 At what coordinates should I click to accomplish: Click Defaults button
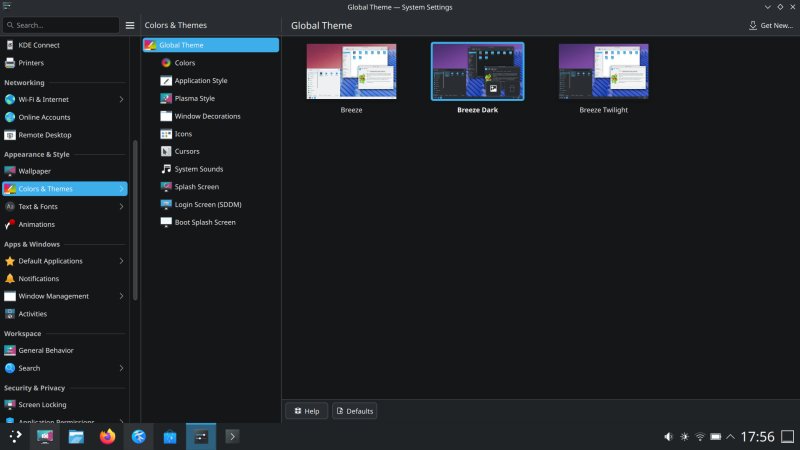[355, 411]
